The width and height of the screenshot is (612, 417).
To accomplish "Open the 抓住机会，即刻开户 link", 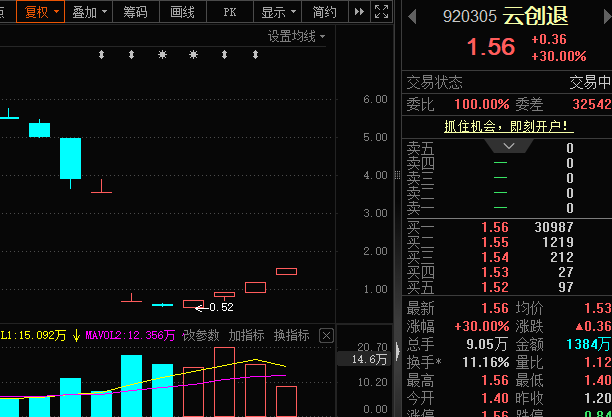I will [509, 126].
